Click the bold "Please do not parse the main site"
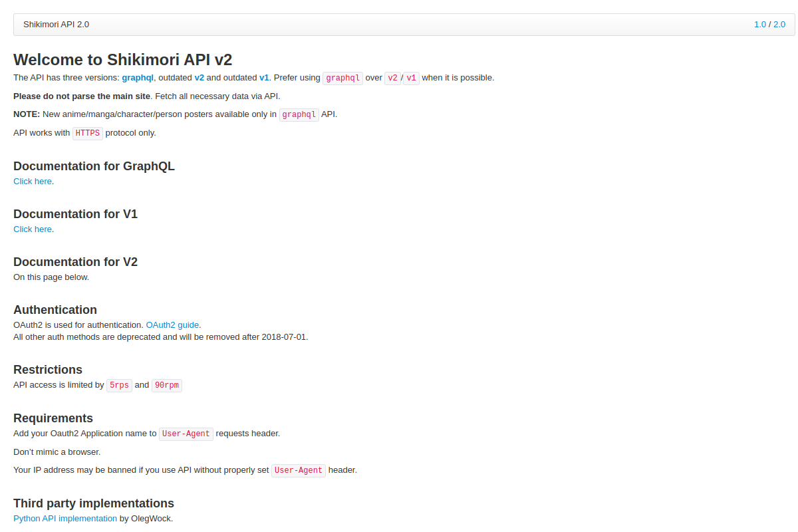The height and width of the screenshot is (532, 798). pos(82,96)
